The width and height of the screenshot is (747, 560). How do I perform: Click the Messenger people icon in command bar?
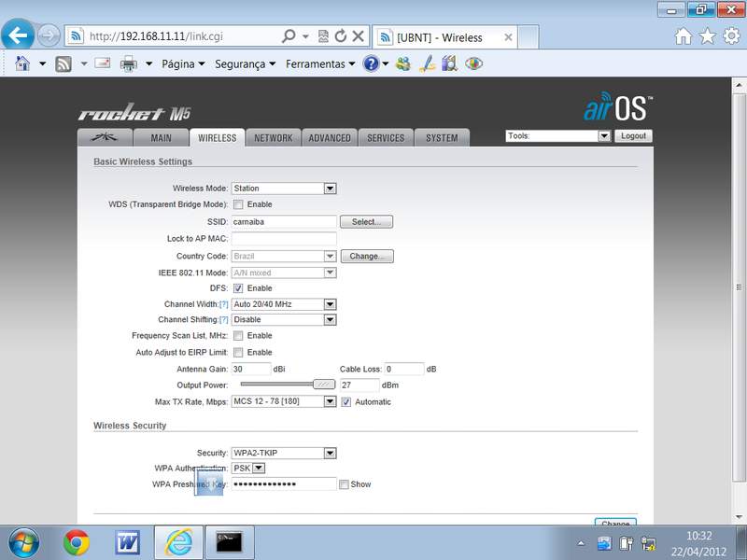click(x=403, y=63)
